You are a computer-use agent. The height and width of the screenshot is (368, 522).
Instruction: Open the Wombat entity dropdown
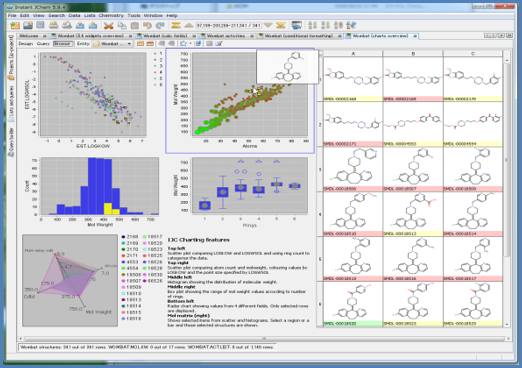point(113,44)
